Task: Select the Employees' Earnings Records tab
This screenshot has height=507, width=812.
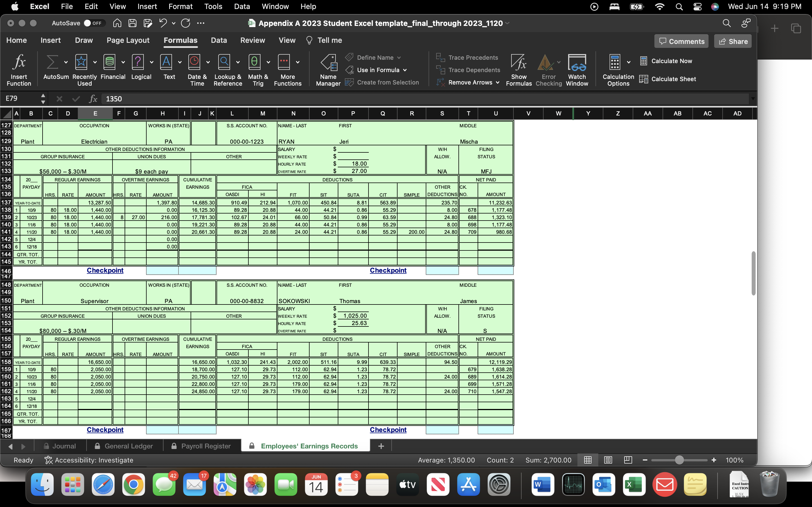Action: 309,446
